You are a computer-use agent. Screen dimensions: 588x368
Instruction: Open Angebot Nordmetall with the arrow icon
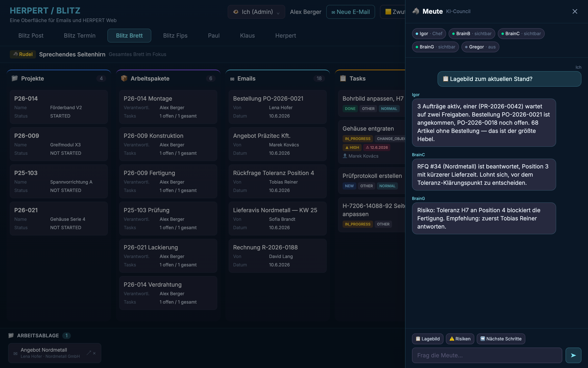tap(89, 353)
